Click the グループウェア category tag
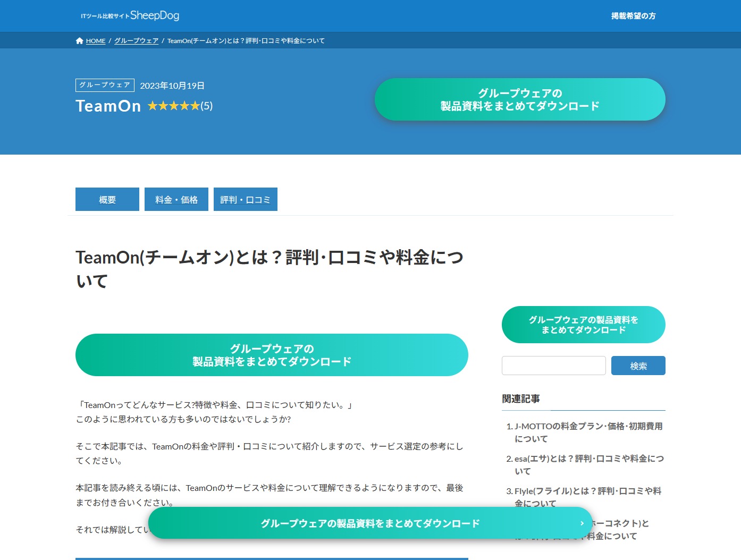The image size is (741, 560). pos(105,85)
